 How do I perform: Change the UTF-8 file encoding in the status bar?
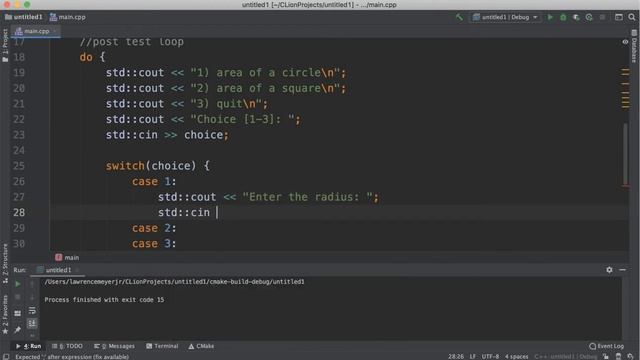click(490, 357)
